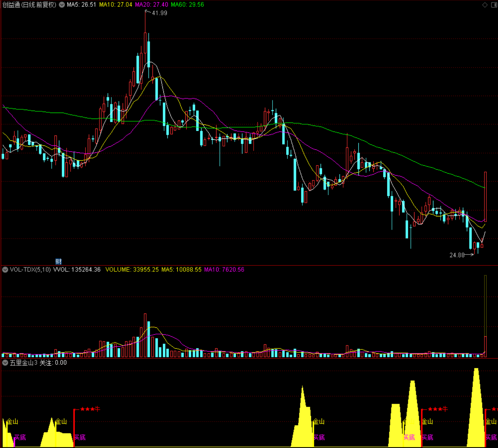Screen dimensions: 498x448
Task: Select the 五里金山3 indicator name
Action: point(24,363)
